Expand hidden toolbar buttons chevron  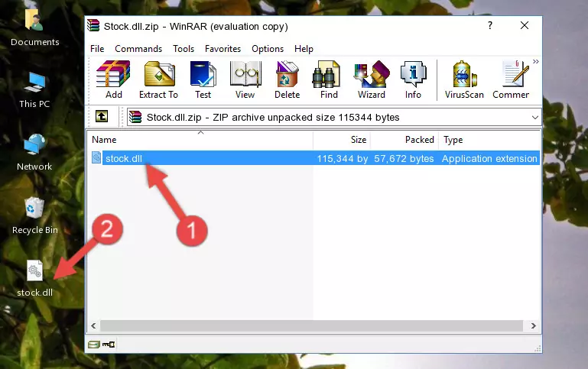[536, 61]
